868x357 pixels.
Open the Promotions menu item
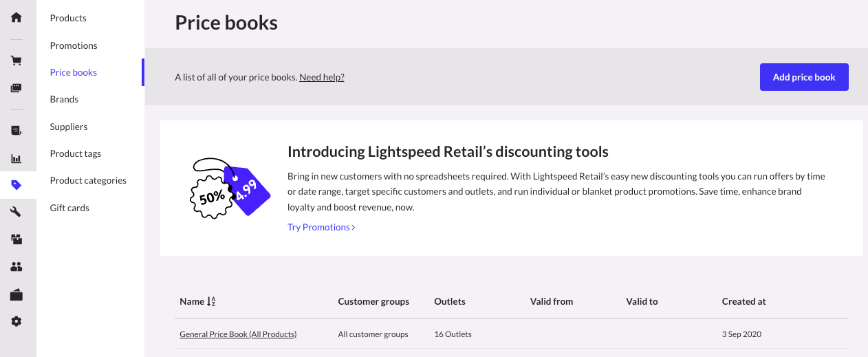74,45
